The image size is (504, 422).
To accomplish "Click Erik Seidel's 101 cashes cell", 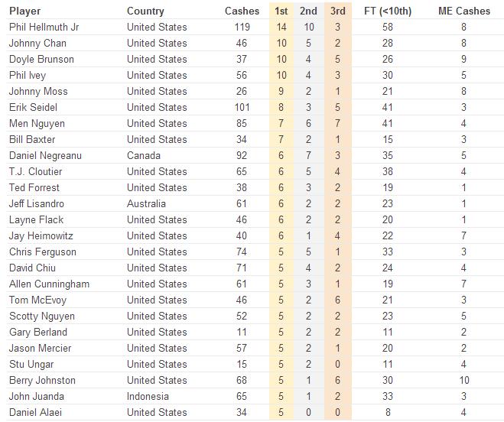I will pyautogui.click(x=242, y=107).
